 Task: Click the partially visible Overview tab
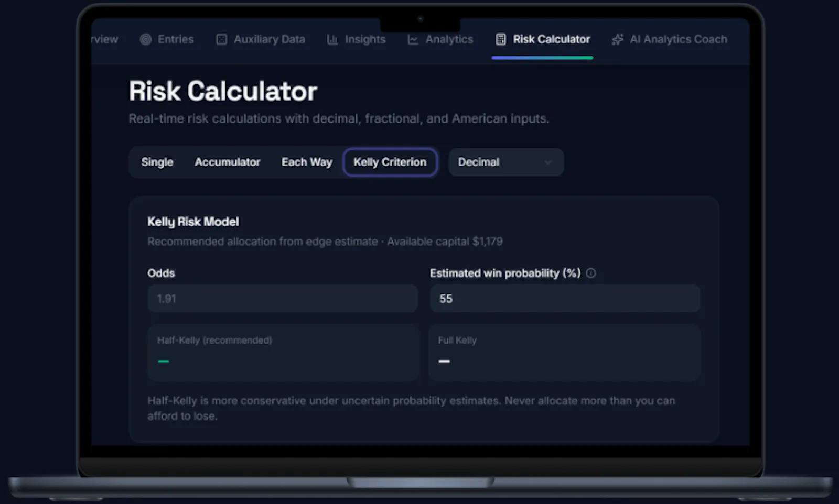pos(104,39)
